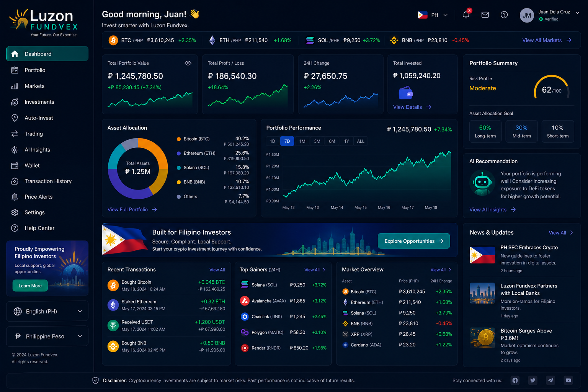
Task: Click the 60% Long-term allocation box
Action: (x=485, y=131)
